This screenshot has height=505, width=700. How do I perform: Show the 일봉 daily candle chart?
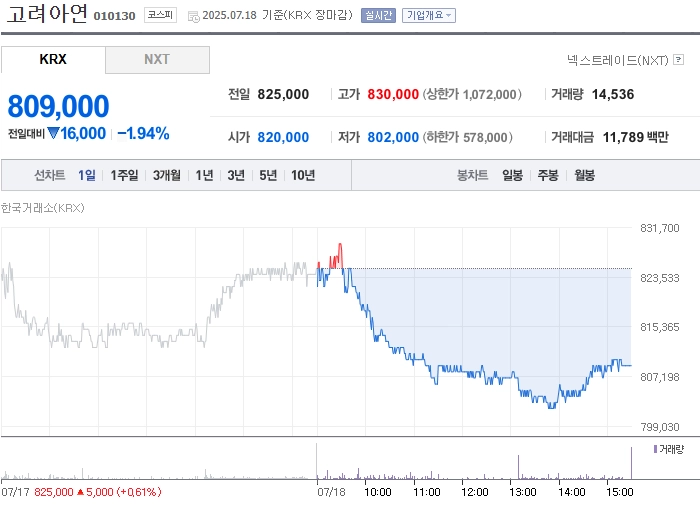point(512,175)
